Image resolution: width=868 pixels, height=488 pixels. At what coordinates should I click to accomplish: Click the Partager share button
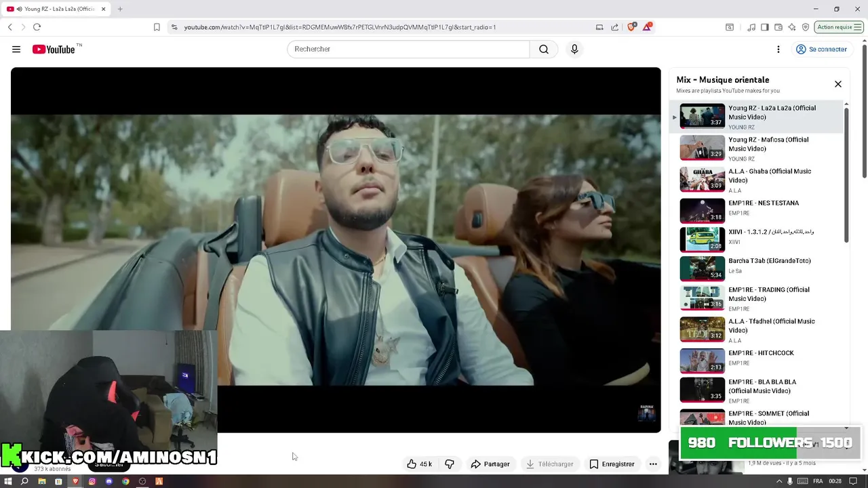pos(490,464)
